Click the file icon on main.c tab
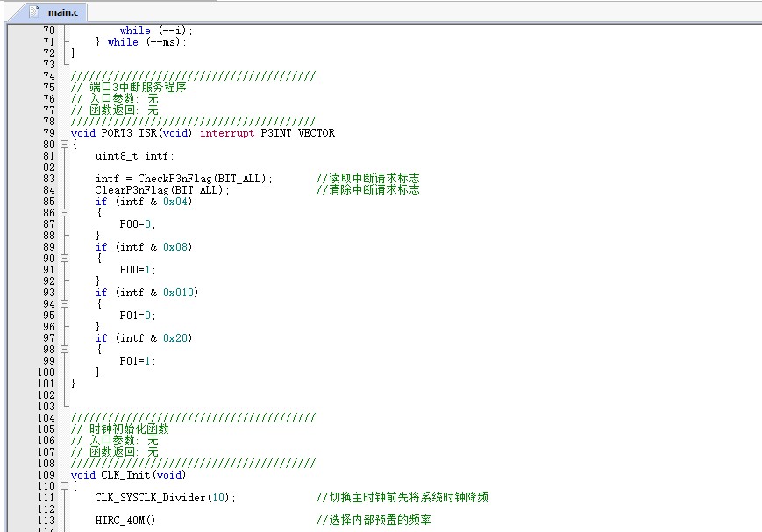The height and width of the screenshot is (532, 762). [34, 12]
